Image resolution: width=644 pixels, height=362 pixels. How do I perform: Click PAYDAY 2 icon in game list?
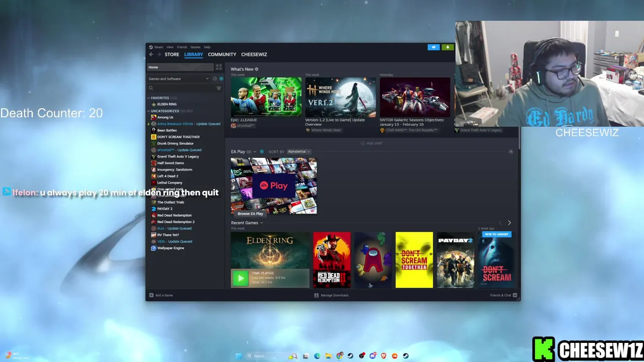[x=153, y=209]
